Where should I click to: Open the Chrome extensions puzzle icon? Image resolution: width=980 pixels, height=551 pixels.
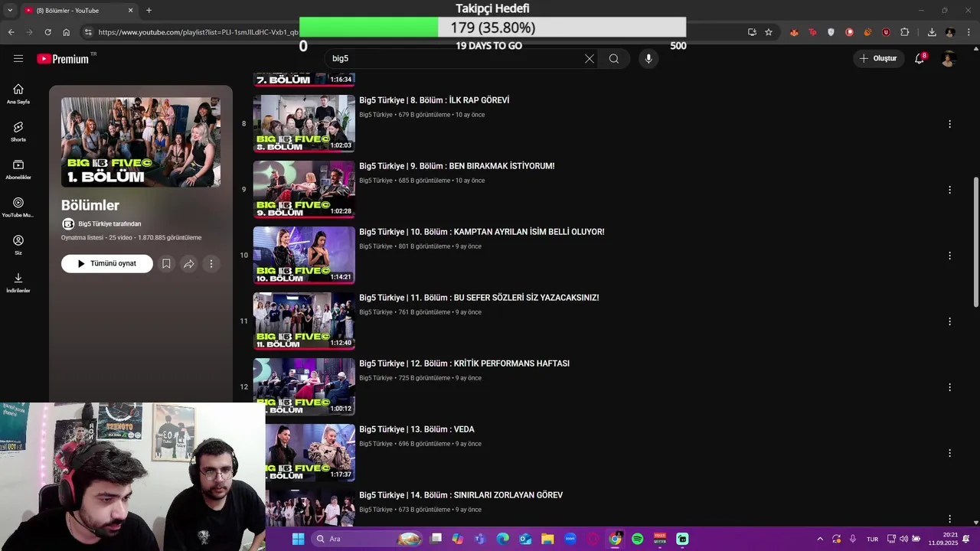pyautogui.click(x=905, y=32)
